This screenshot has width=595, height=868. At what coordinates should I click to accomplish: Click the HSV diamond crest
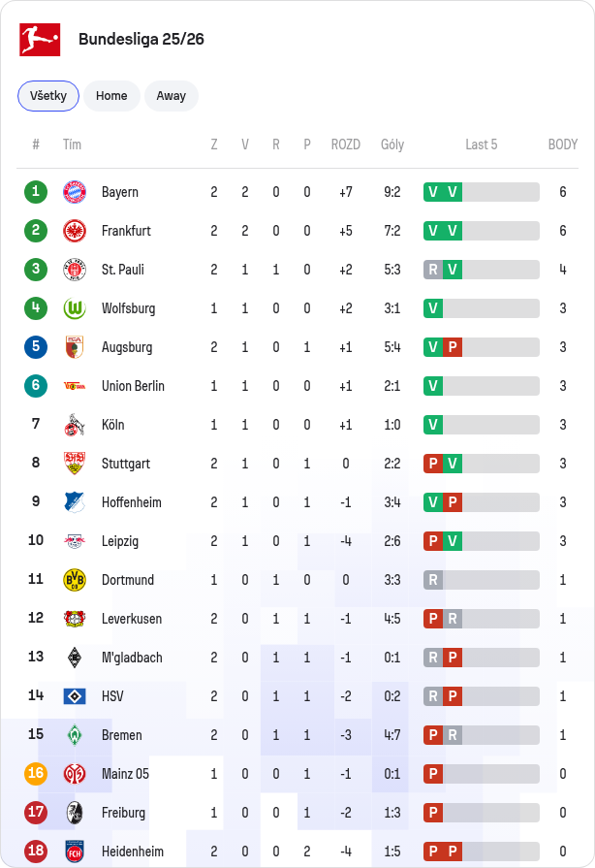[x=75, y=696]
